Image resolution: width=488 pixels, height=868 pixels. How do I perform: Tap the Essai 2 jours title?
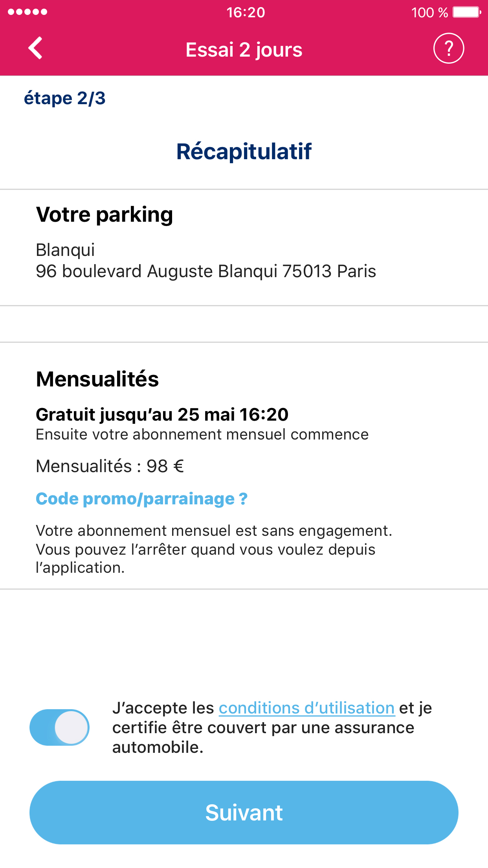coord(244,50)
